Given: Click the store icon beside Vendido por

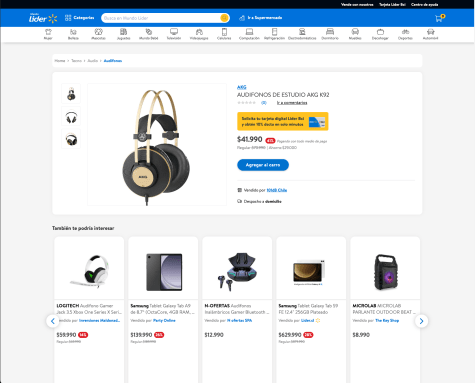Looking at the screenshot, I should [239, 190].
